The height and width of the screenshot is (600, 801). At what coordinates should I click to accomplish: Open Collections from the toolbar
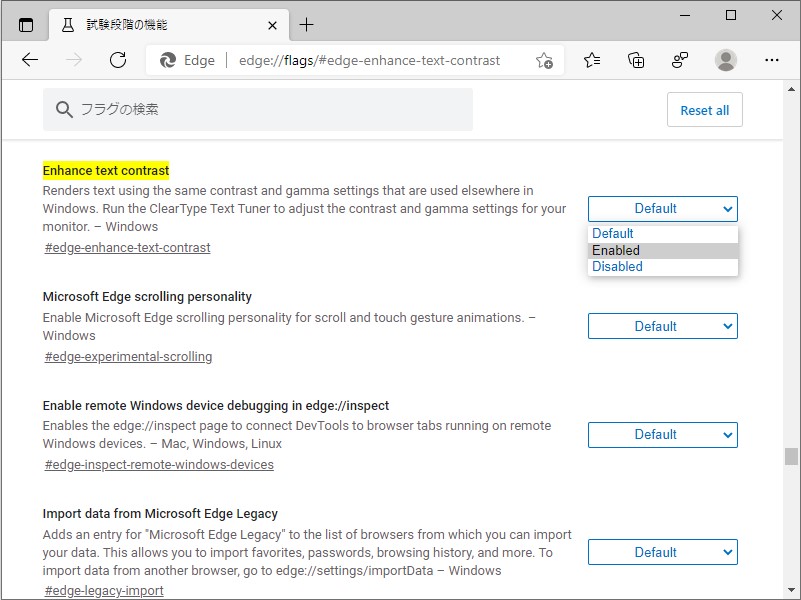click(636, 60)
